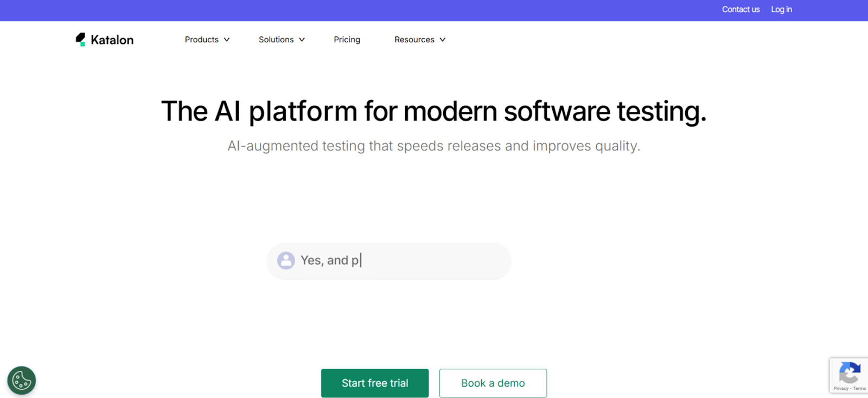Click the AI-augmented testing subtitle
Screen dimensions: 868x398
434,146
